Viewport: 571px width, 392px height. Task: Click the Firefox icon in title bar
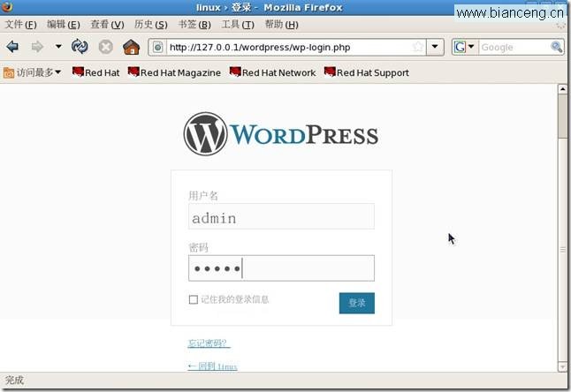coord(7,6)
